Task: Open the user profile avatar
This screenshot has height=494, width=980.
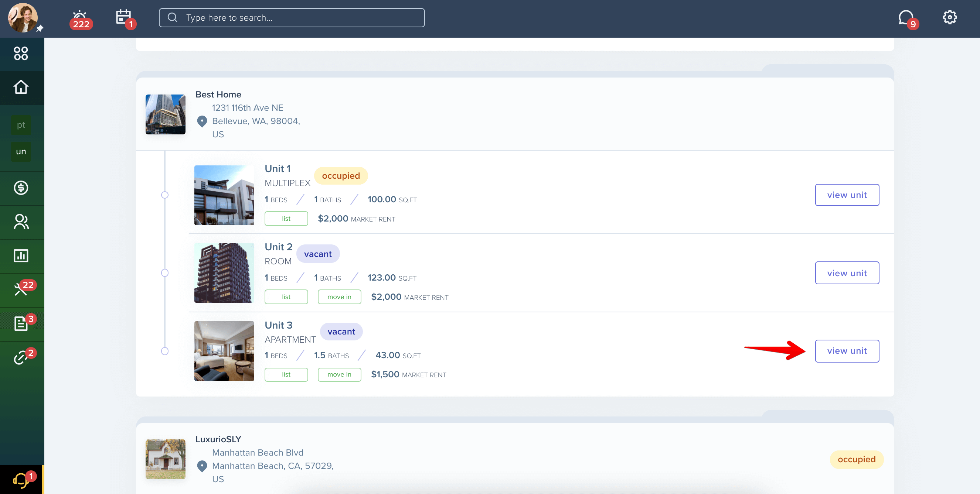Action: (23, 18)
